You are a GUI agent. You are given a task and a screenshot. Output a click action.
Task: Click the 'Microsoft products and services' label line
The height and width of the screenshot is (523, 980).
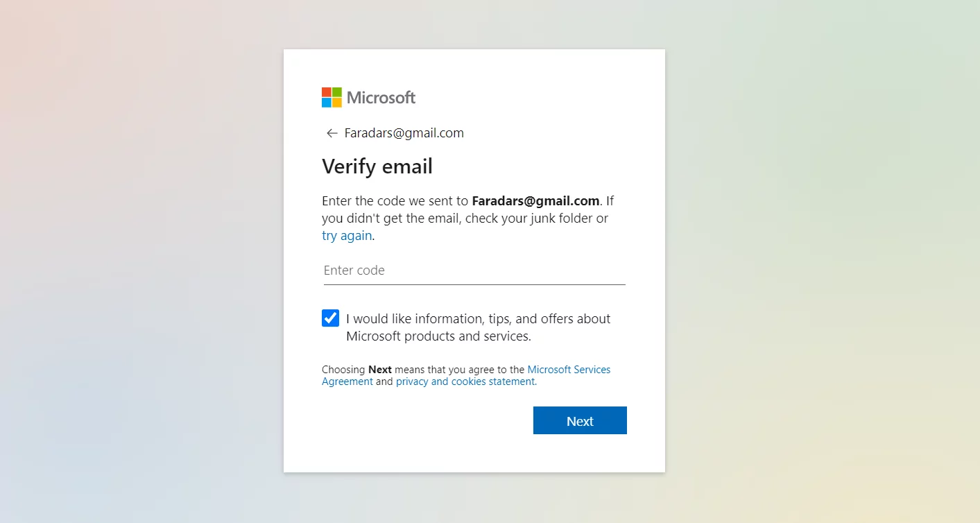438,336
